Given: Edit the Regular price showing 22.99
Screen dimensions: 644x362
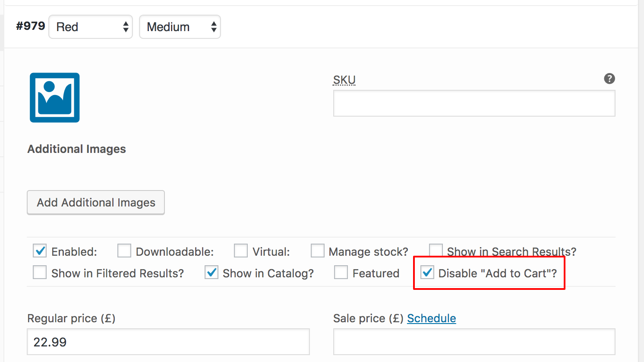Looking at the screenshot, I should coord(168,342).
